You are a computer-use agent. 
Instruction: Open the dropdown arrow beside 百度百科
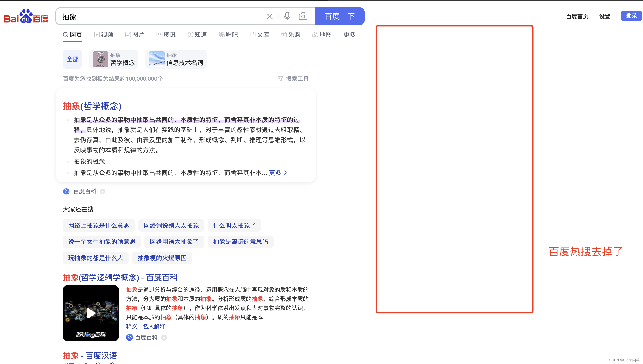[103, 191]
